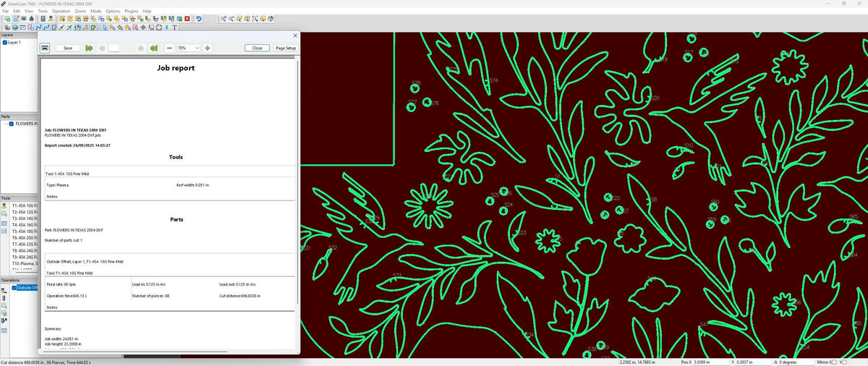The image size is (868, 366).
Task: Click the top icon in Operations panel sidebar
Action: (x=4, y=290)
